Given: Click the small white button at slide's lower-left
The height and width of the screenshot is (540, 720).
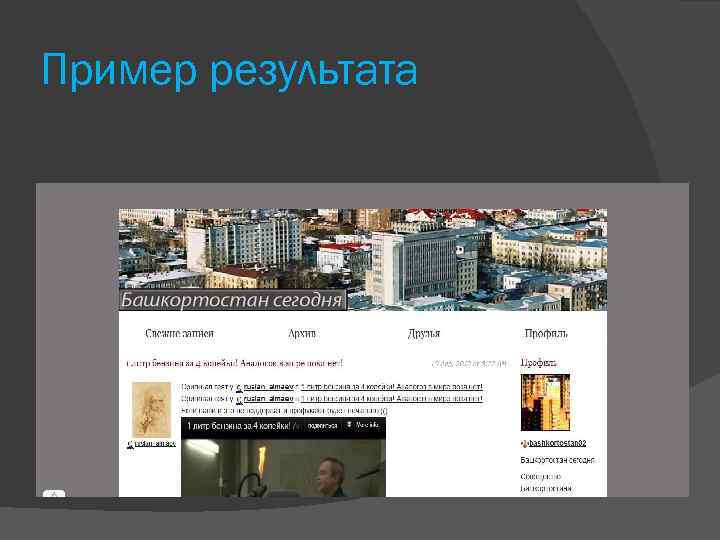Looking at the screenshot, I should pos(54,494).
